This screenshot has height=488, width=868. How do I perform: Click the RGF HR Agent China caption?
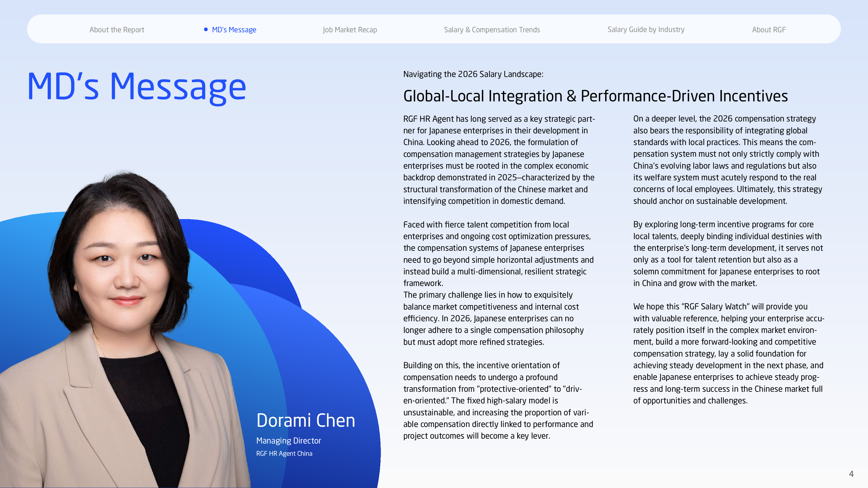(x=284, y=453)
